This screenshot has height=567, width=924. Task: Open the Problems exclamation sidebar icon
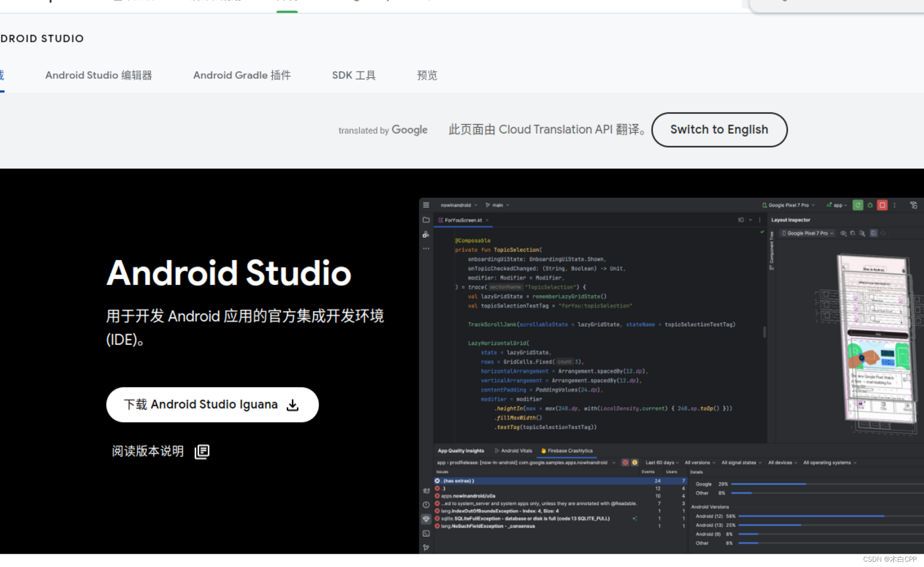pos(426,505)
